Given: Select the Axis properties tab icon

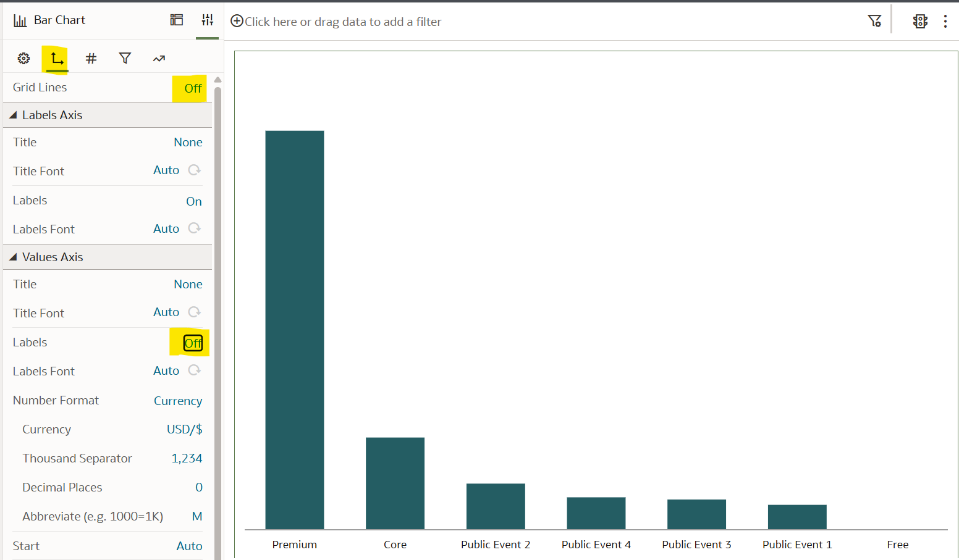Looking at the screenshot, I should (57, 58).
